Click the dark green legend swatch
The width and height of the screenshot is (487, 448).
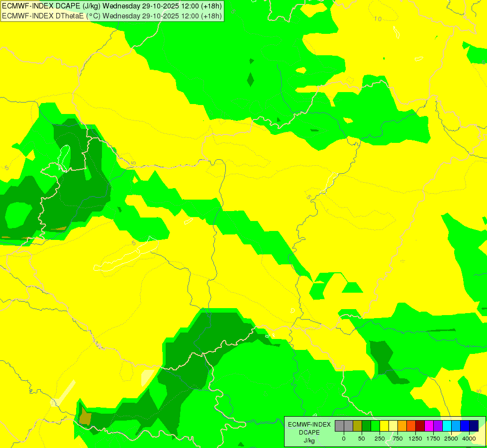pos(367,426)
